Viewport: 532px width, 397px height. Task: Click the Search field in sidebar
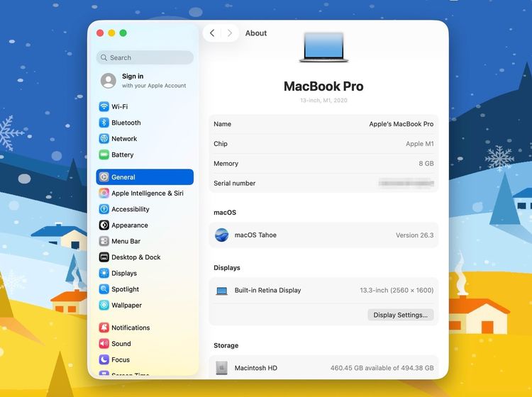145,57
